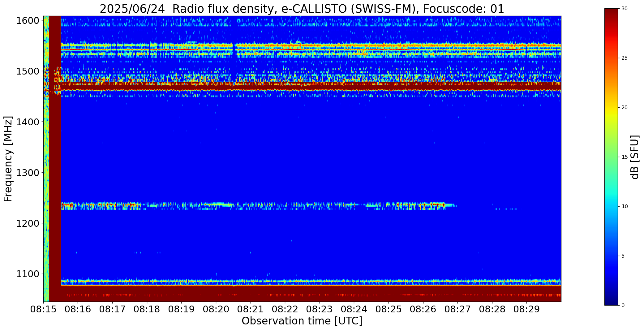Click the 1200 frequency tick label
Viewport: 644px width, 330px height.
pos(28,223)
